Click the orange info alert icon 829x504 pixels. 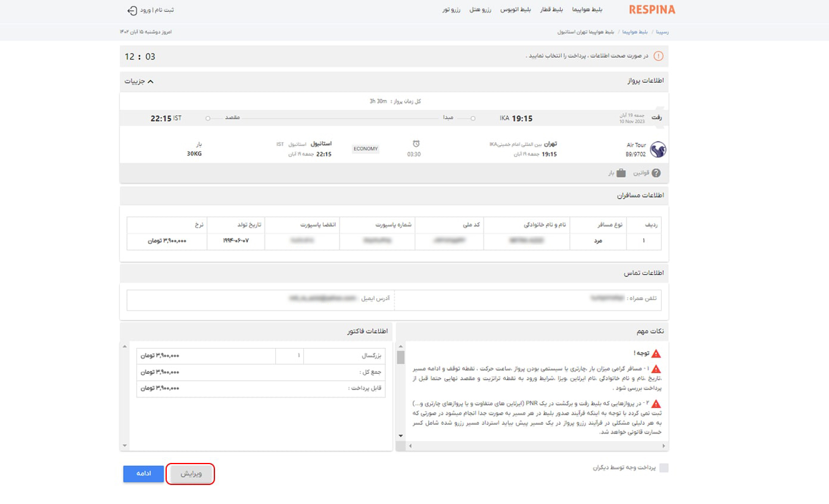(658, 56)
